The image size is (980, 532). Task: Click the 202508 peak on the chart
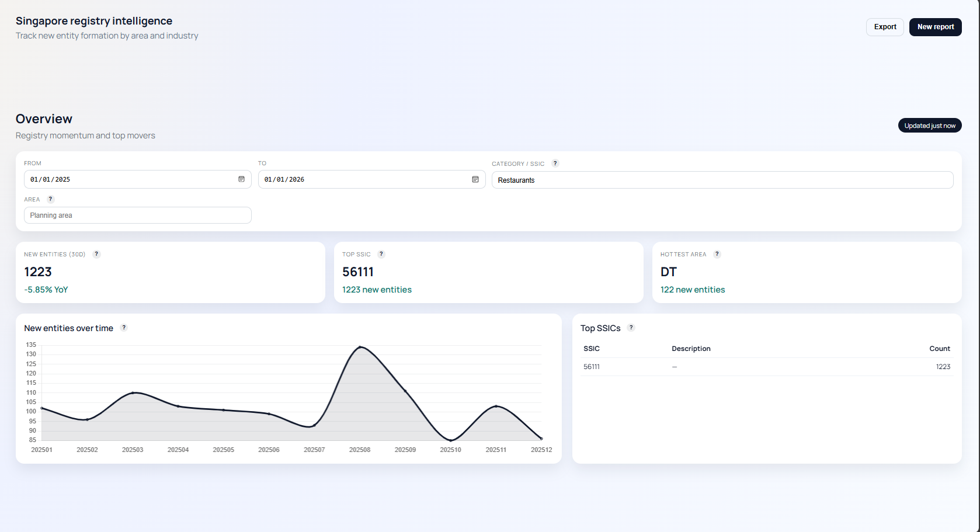[x=360, y=347]
